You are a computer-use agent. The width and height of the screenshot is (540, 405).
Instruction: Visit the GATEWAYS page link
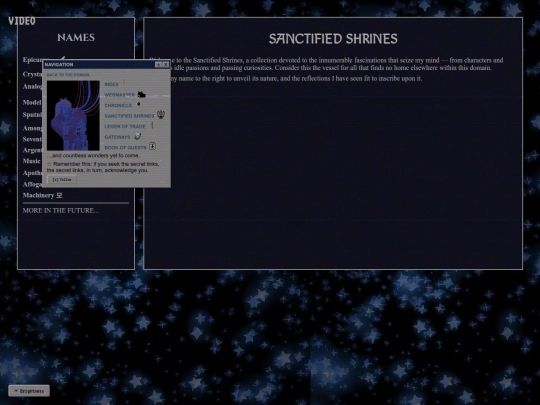point(117,137)
